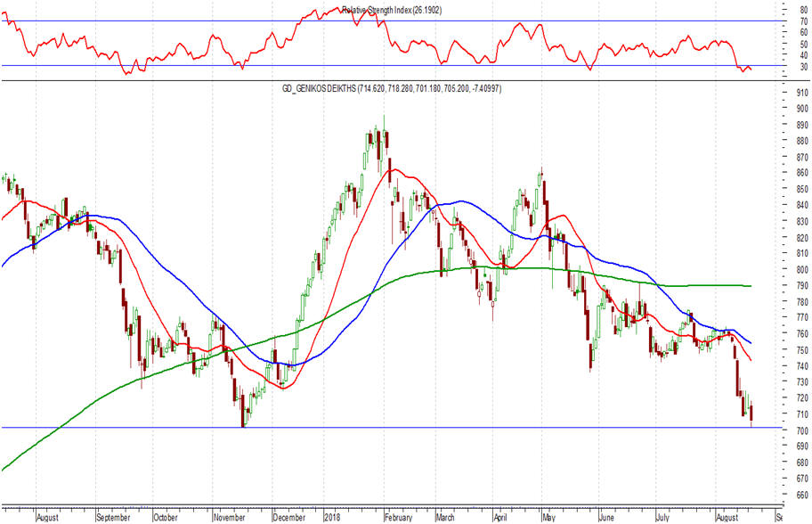Click the 690 price axis label
812x524 pixels.
click(802, 446)
